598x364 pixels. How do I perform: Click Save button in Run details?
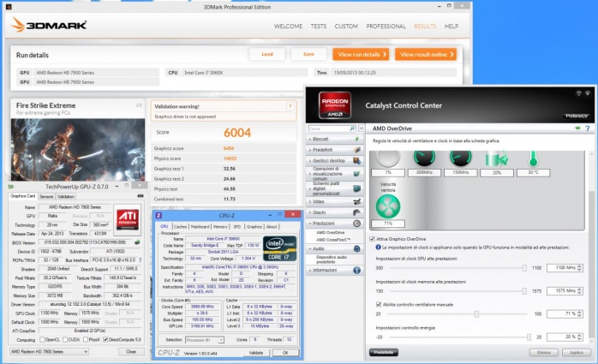tap(308, 54)
